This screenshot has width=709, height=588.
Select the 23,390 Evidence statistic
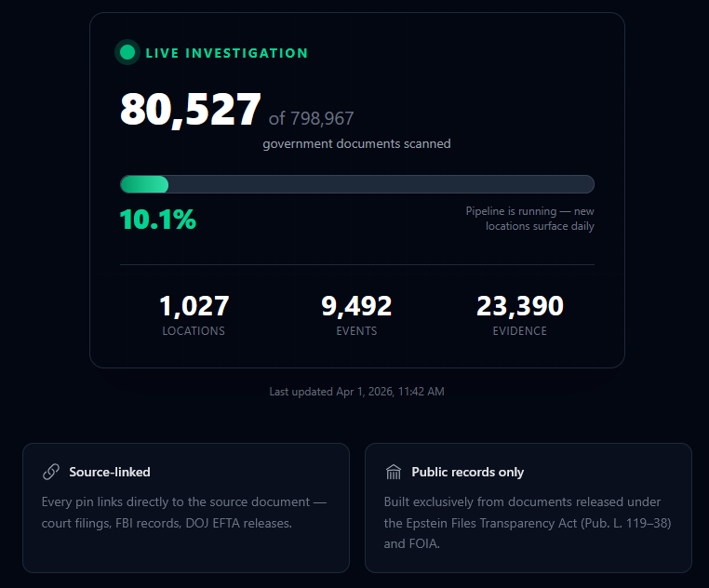point(519,306)
